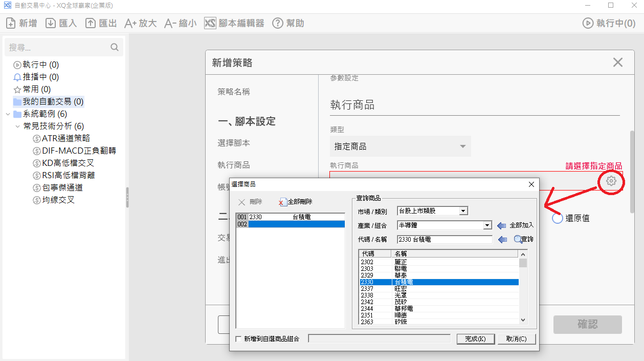The width and height of the screenshot is (644, 361).
Task: Click the 新增 toolbar icon
Action: pyautogui.click(x=11, y=23)
